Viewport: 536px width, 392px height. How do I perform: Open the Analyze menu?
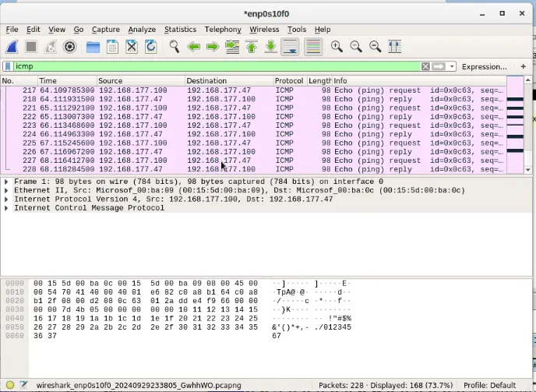142,30
